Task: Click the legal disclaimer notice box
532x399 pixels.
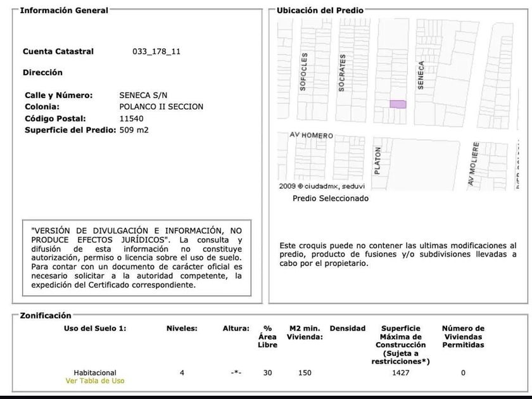Action: click(x=137, y=258)
